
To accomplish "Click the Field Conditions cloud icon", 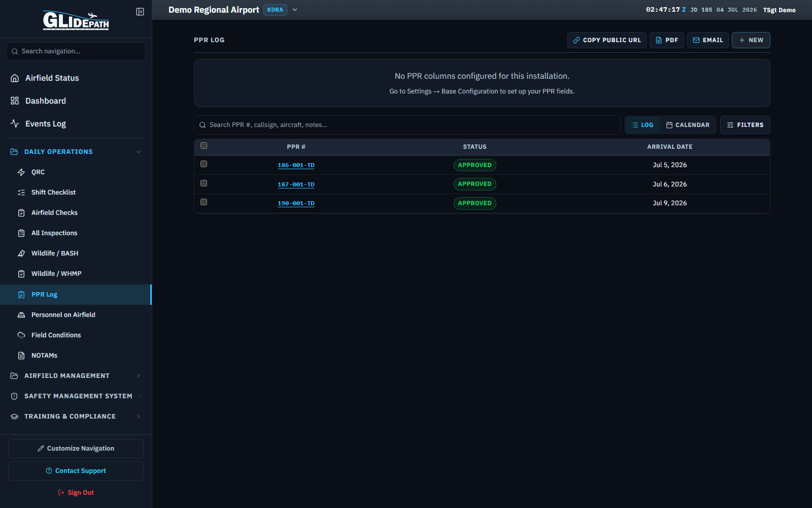I will pyautogui.click(x=21, y=335).
